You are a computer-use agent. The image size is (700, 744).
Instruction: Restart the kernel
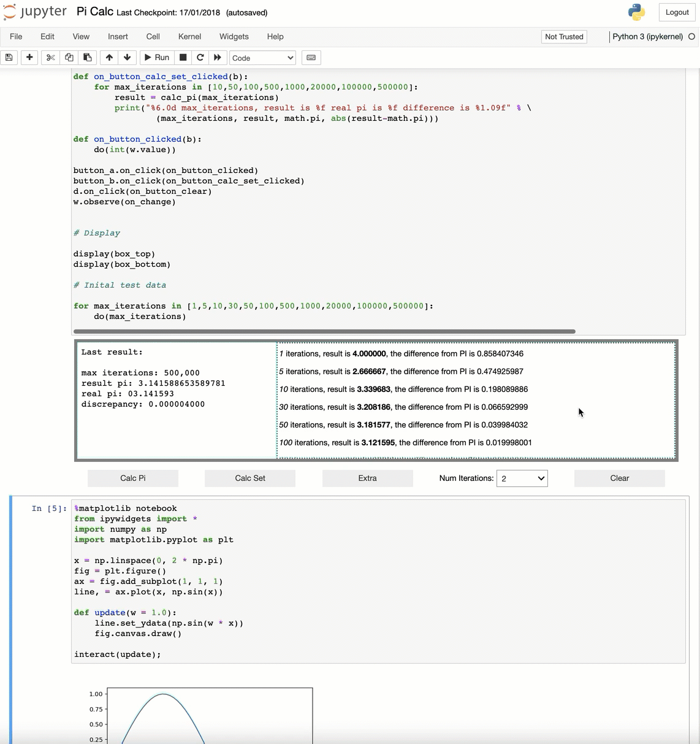200,58
